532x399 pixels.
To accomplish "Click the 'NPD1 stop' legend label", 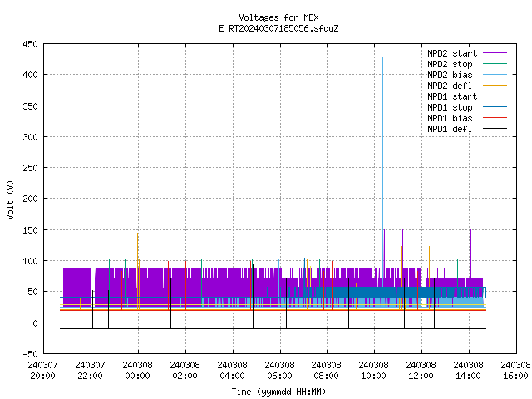I will coord(450,107).
